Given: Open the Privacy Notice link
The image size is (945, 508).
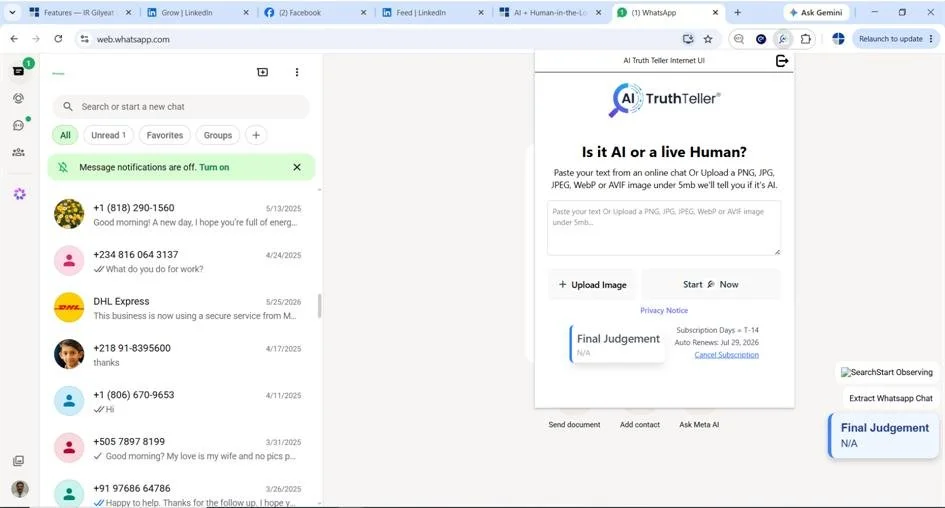Looking at the screenshot, I should [x=664, y=310].
